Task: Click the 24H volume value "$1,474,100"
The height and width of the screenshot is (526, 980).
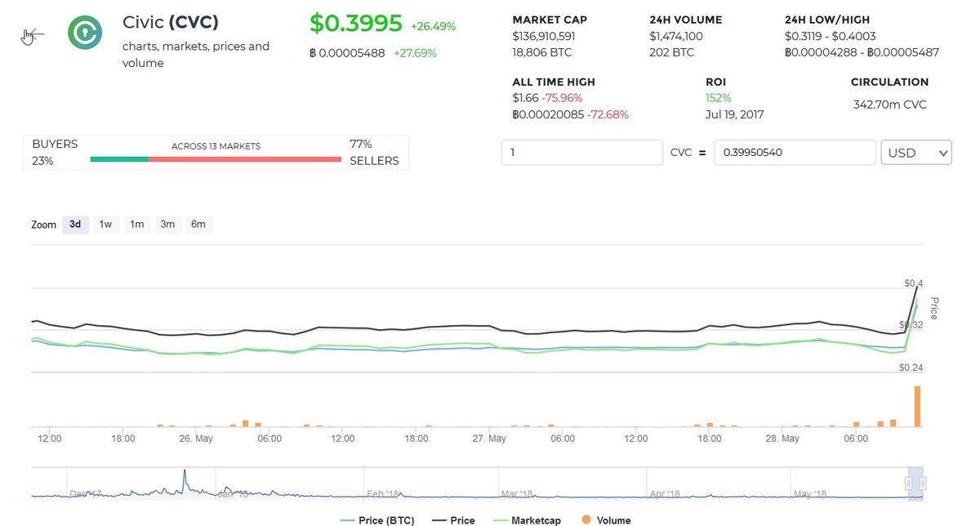Action: [676, 37]
